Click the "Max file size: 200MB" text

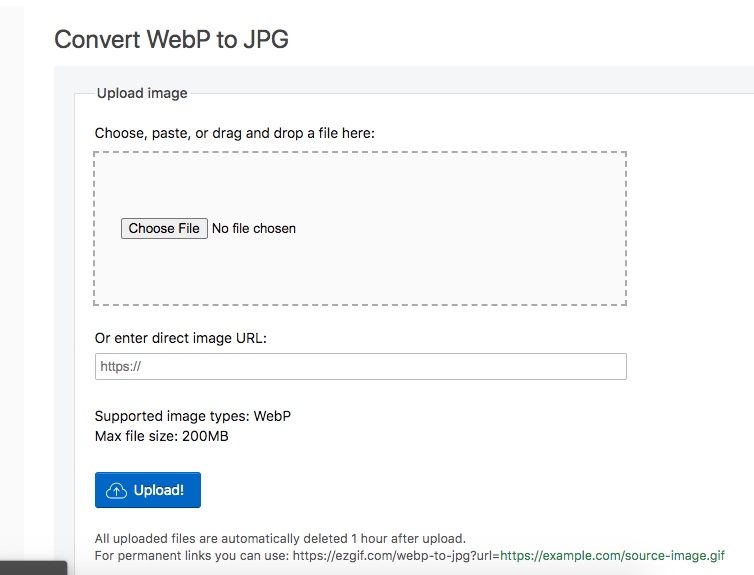162,437
